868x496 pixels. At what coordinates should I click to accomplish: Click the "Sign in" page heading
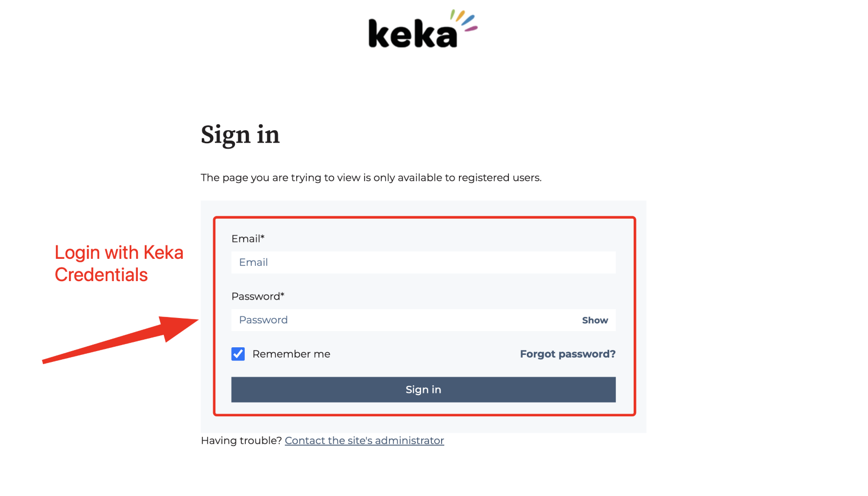pos(240,135)
